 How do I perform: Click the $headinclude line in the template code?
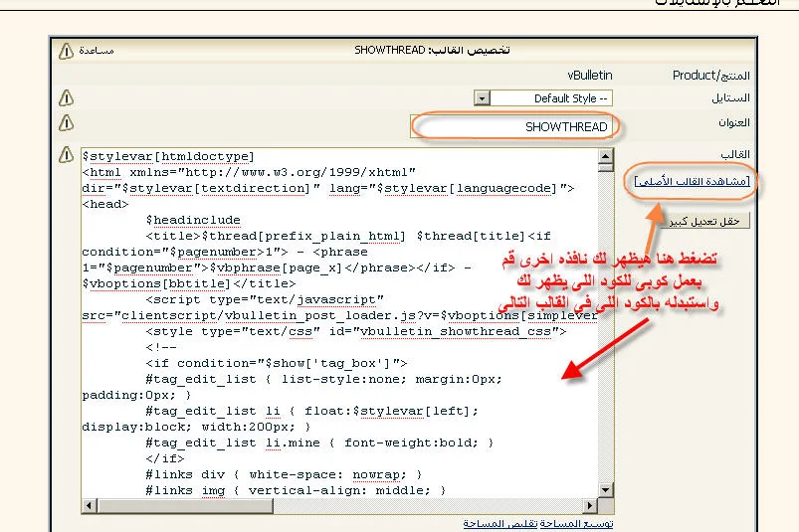(x=193, y=220)
